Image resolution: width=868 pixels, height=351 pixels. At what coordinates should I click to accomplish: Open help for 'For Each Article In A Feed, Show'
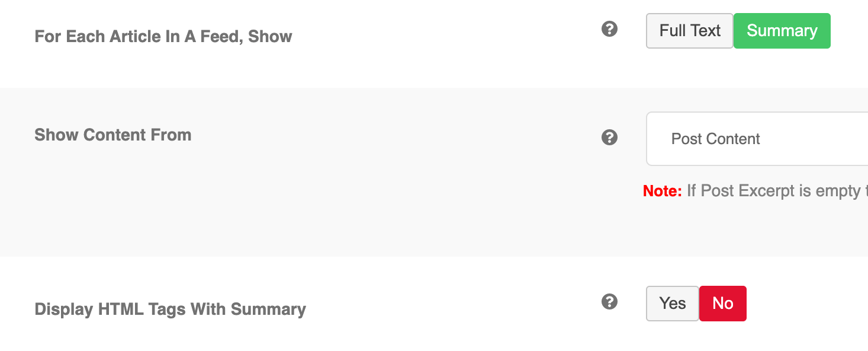pos(609,28)
